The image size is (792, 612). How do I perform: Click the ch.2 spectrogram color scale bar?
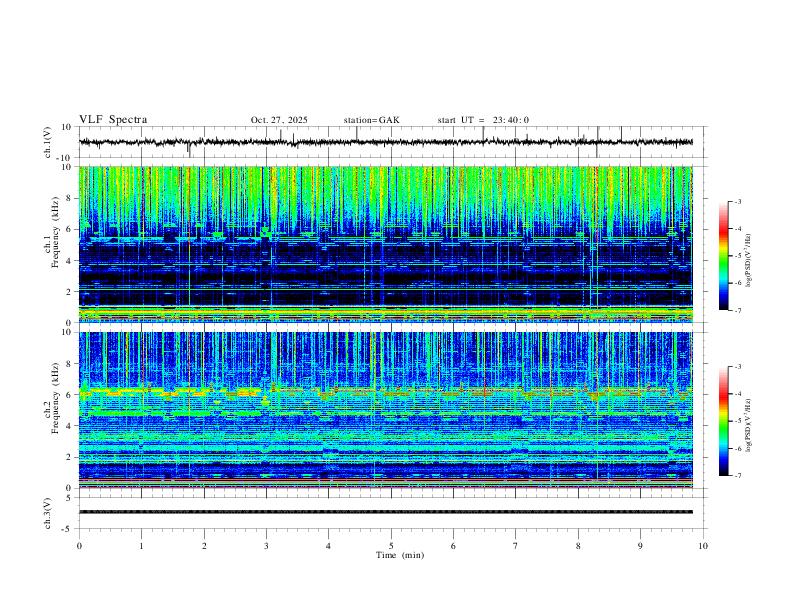[x=723, y=421]
